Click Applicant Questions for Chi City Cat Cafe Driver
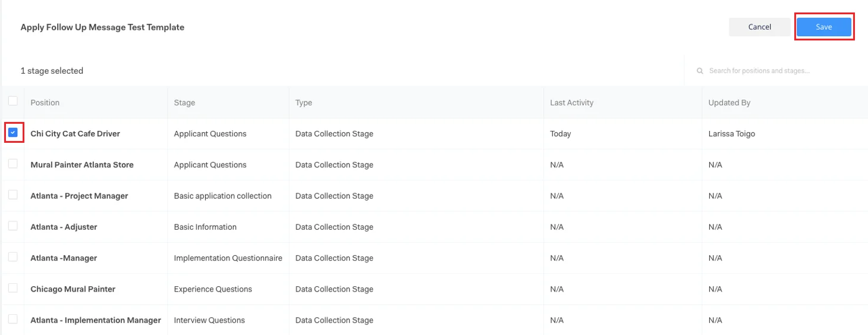Image resolution: width=868 pixels, height=335 pixels. coord(210,134)
